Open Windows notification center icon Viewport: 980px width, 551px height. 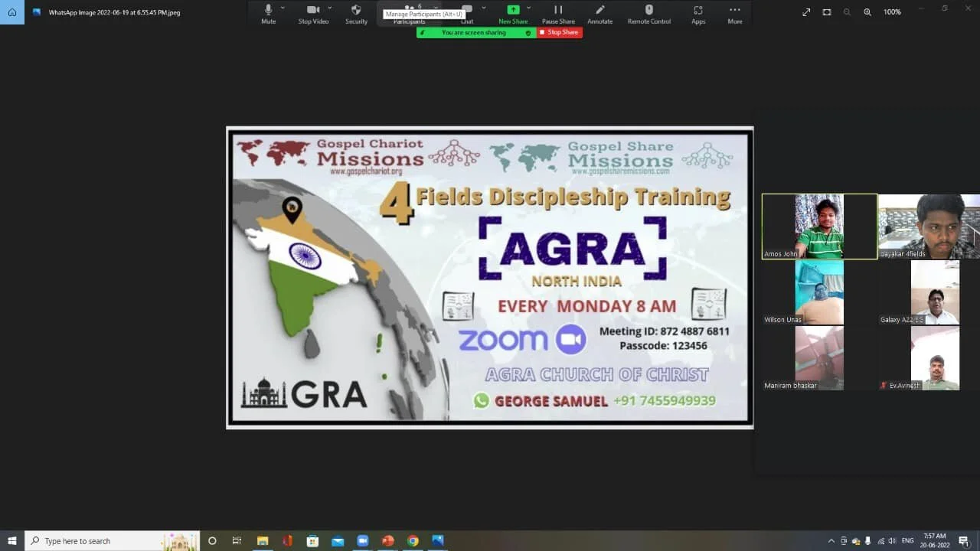click(964, 541)
